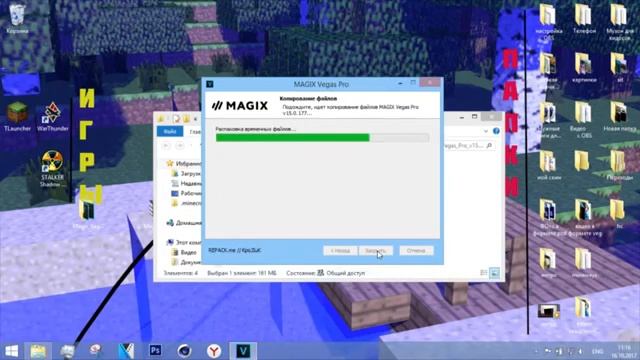The image size is (640, 360).
Task: Select the STALKER Shadow desktop shortcut
Action: [x=52, y=169]
